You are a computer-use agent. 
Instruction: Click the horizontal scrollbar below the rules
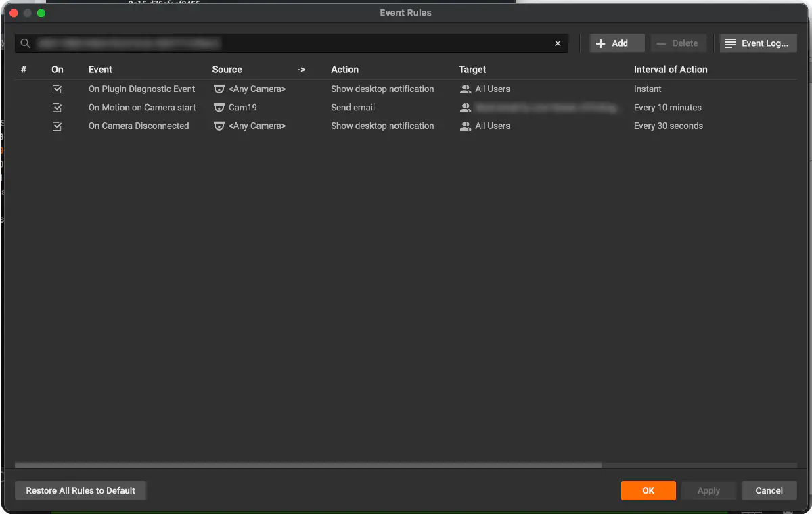308,465
